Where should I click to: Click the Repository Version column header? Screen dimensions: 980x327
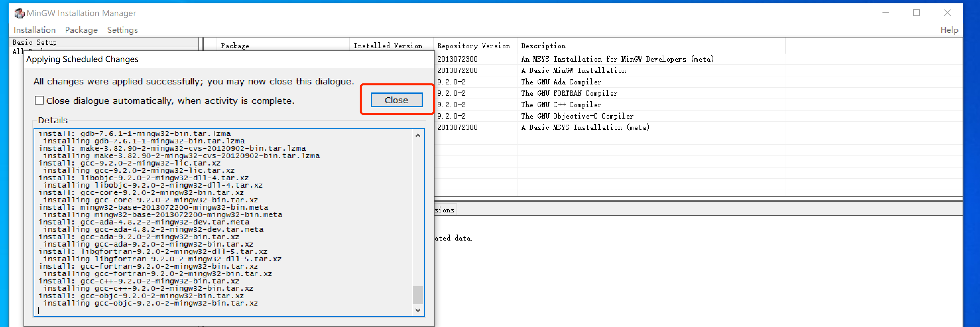coord(475,46)
